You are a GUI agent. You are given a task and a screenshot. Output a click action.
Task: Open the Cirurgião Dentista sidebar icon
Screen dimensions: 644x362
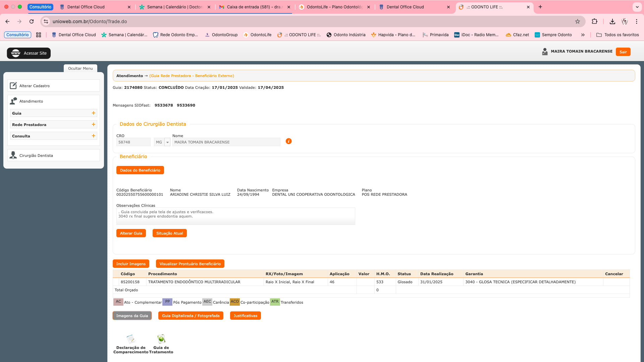pos(13,155)
